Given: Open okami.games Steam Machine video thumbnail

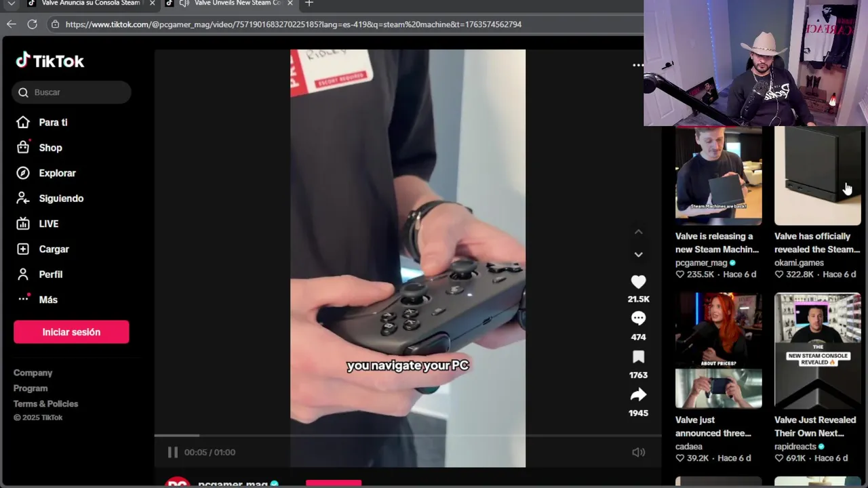Looking at the screenshot, I should click(817, 176).
